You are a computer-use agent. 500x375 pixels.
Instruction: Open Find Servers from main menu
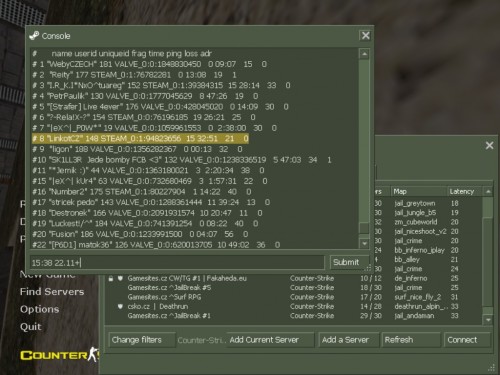[52, 292]
